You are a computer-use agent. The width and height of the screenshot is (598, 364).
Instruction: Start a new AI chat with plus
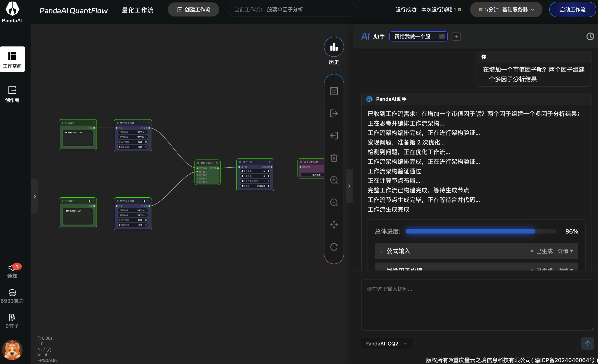tap(456, 36)
